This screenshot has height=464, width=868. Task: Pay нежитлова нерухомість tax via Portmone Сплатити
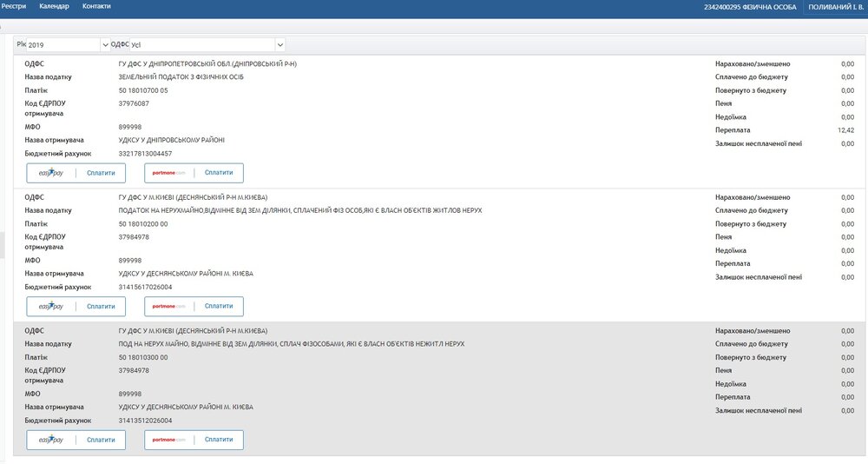tap(219, 439)
